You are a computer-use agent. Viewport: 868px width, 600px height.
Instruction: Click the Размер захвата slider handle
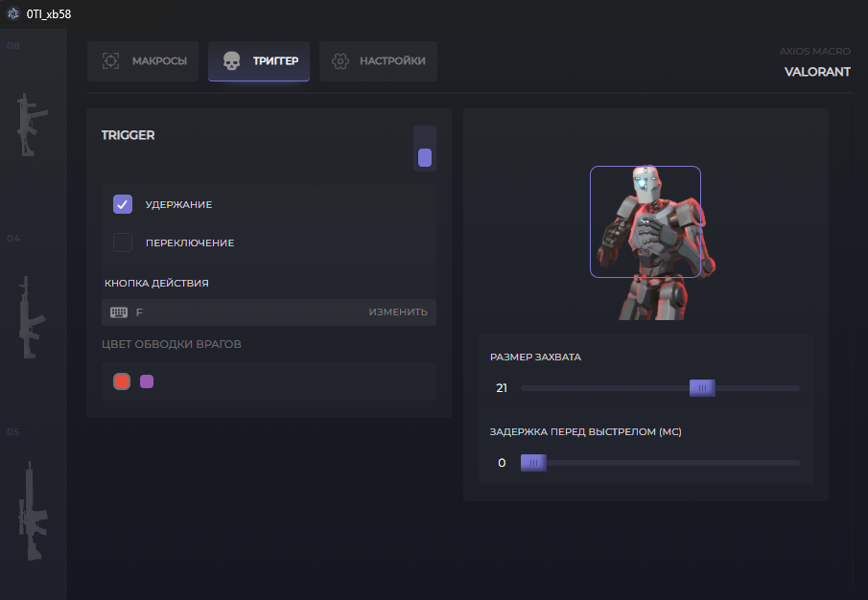coord(702,388)
